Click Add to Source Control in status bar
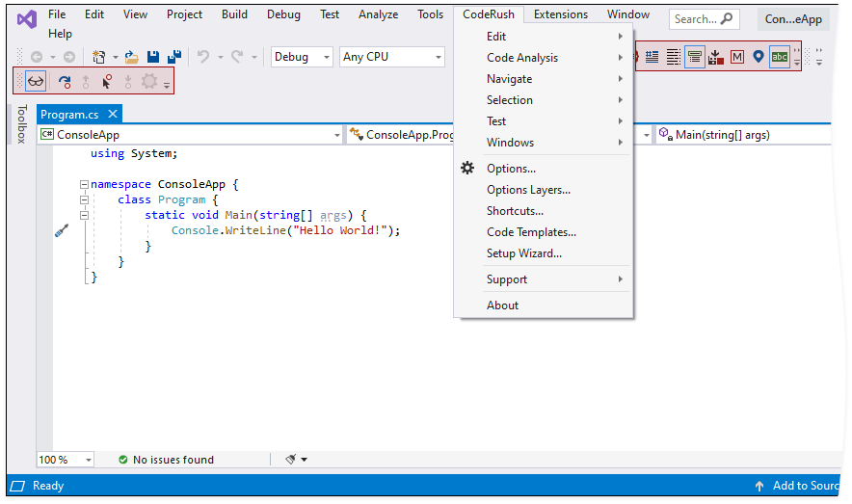Image resolution: width=852 pixels, height=504 pixels. [798, 486]
